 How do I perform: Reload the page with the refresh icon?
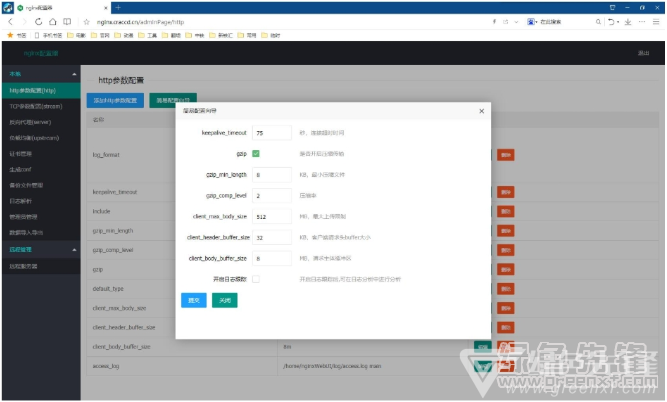tap(38, 22)
